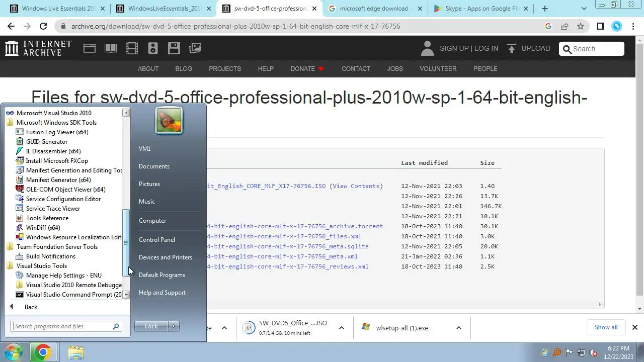Open Fusion Log Viewer (x64) from Start menu
This screenshot has height=362, width=644.
tap(57, 132)
